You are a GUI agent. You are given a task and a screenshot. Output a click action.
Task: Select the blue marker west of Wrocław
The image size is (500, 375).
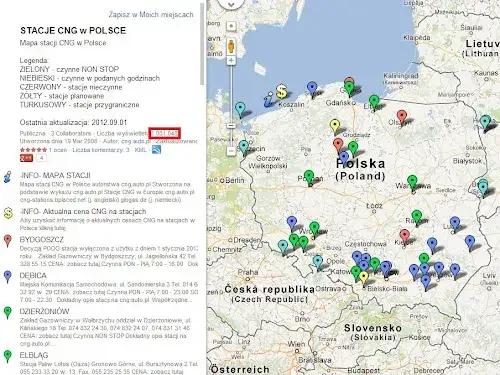[292, 223]
